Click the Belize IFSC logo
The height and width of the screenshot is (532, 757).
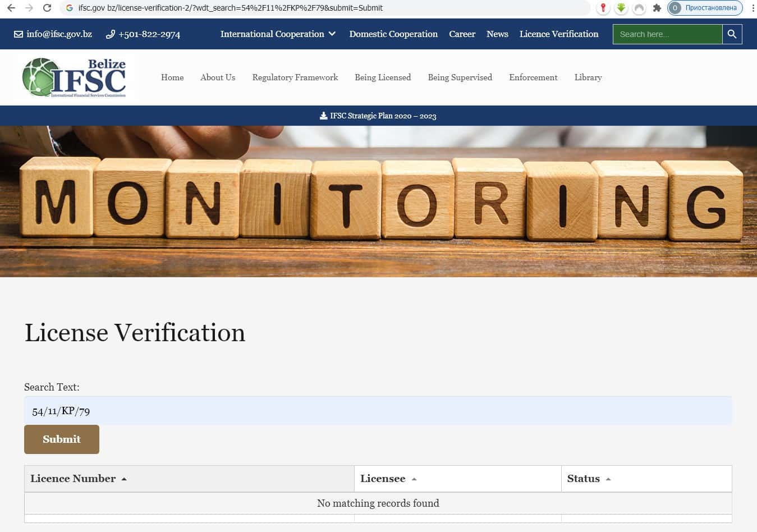(74, 77)
